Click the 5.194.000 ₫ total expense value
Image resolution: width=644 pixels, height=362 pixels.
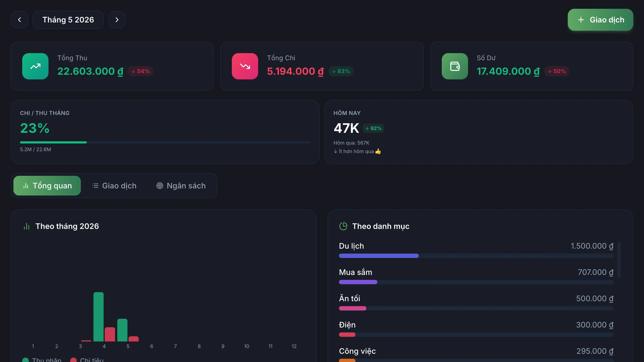click(295, 71)
